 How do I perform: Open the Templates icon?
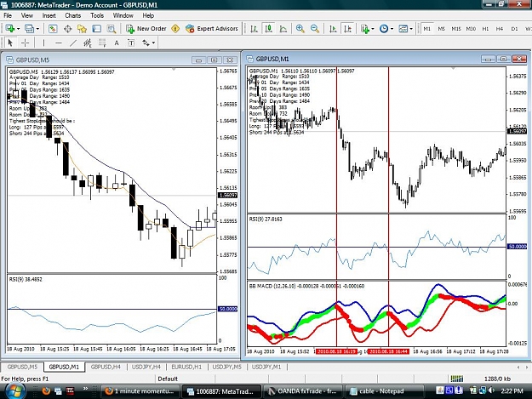[403, 29]
